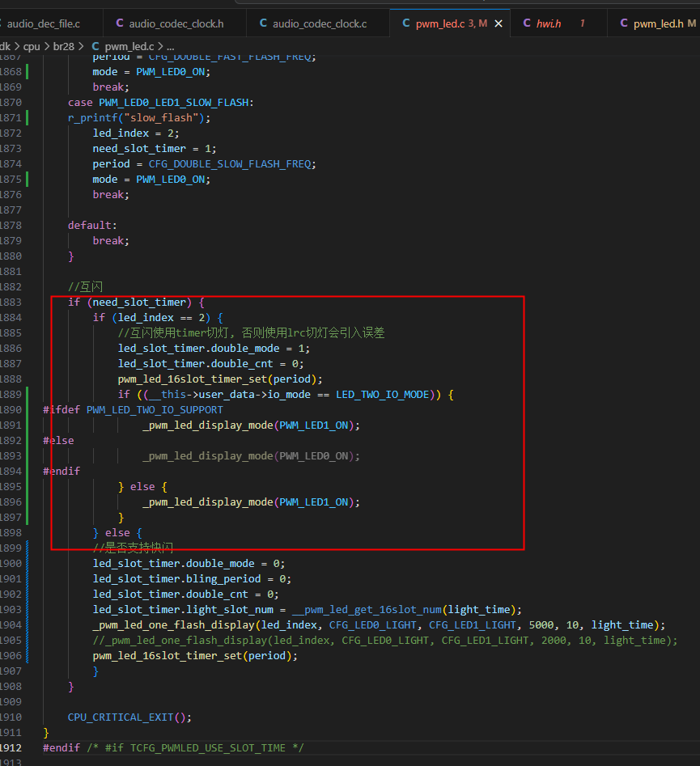700x766 pixels.
Task: Click the if (need_slot_timer) condition
Action: tap(136, 303)
